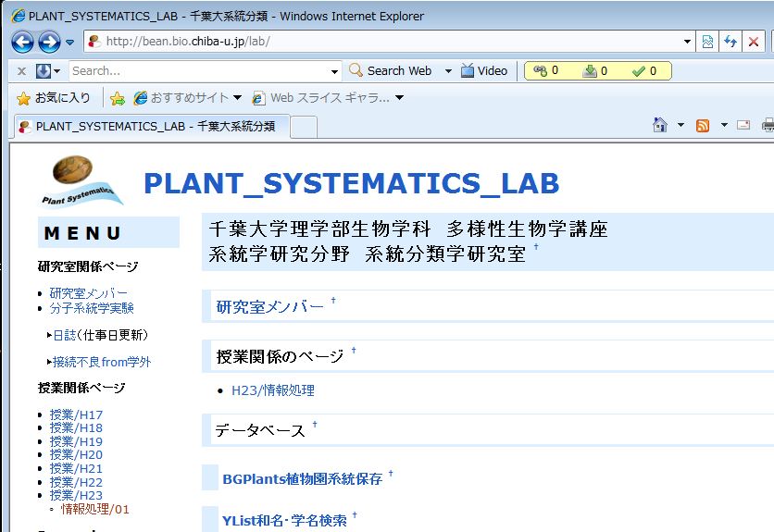
Task: Expand the toolbar search box dropdown
Action: [x=335, y=70]
